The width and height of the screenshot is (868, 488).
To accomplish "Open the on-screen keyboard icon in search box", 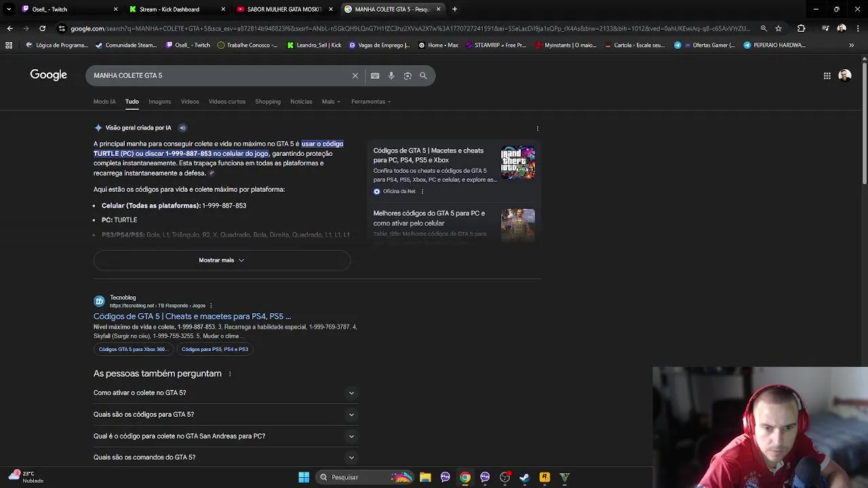I will click(x=375, y=76).
